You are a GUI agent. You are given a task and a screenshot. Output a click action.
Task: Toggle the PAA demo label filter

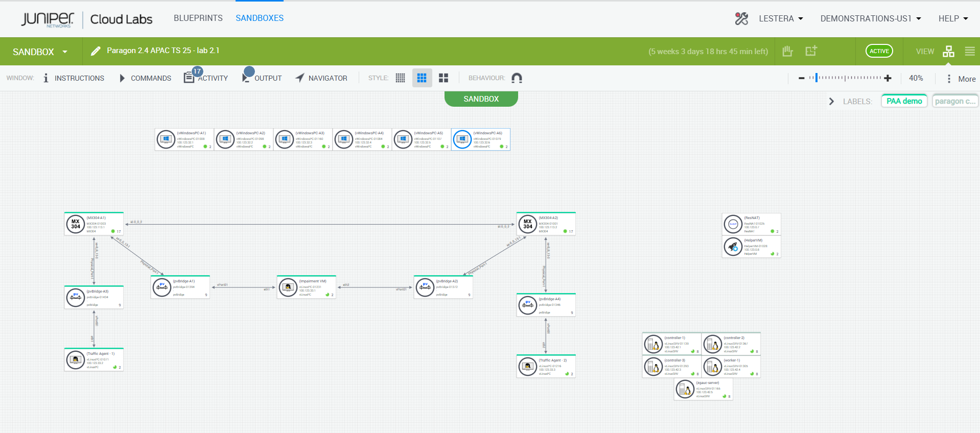pyautogui.click(x=904, y=101)
